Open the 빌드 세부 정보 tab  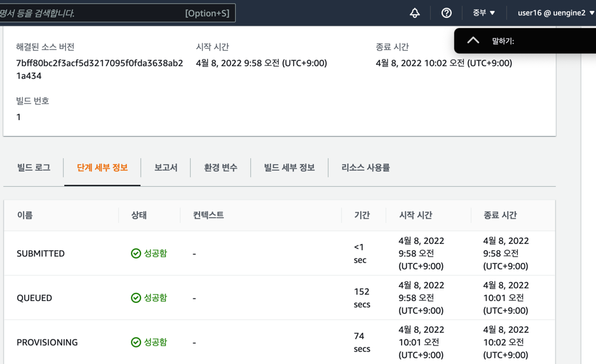289,168
